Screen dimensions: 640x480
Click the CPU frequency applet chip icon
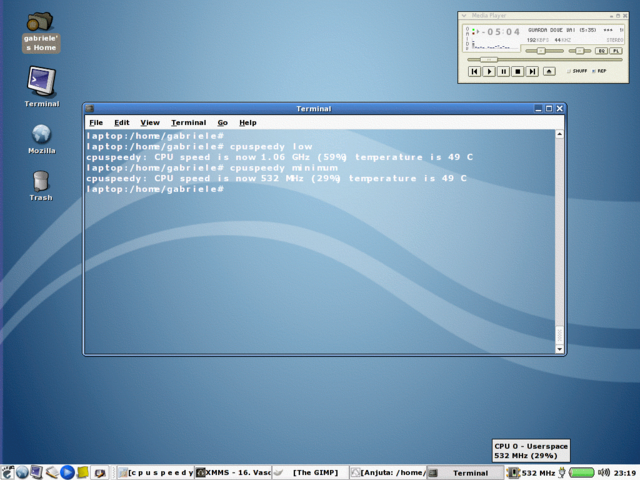tap(513, 473)
